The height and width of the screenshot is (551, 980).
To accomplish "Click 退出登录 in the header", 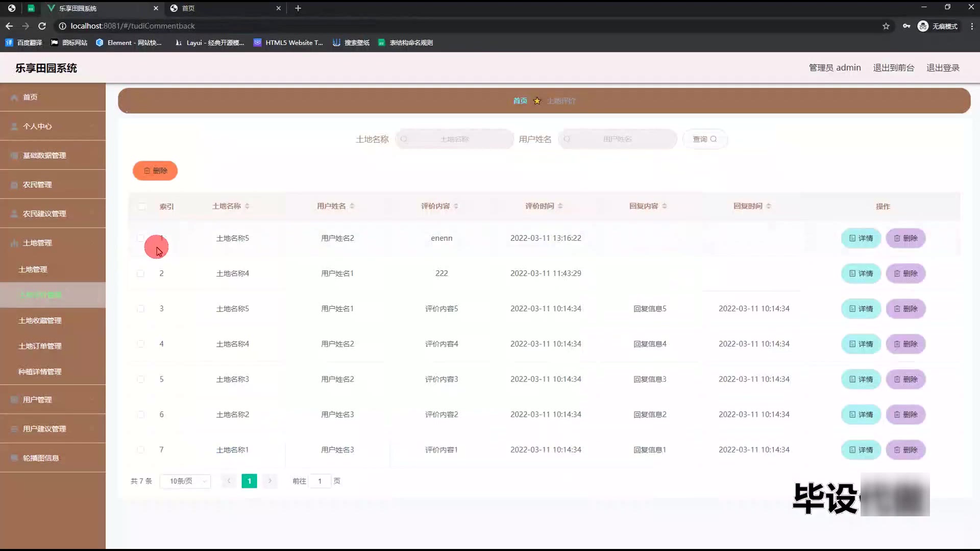I will [943, 68].
